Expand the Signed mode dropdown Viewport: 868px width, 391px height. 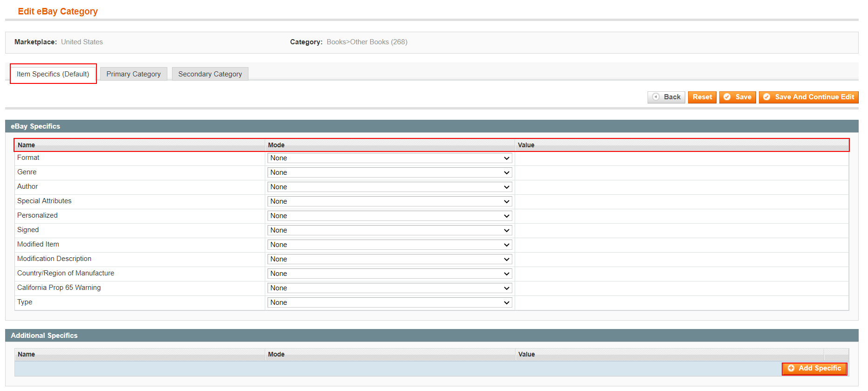pyautogui.click(x=390, y=230)
